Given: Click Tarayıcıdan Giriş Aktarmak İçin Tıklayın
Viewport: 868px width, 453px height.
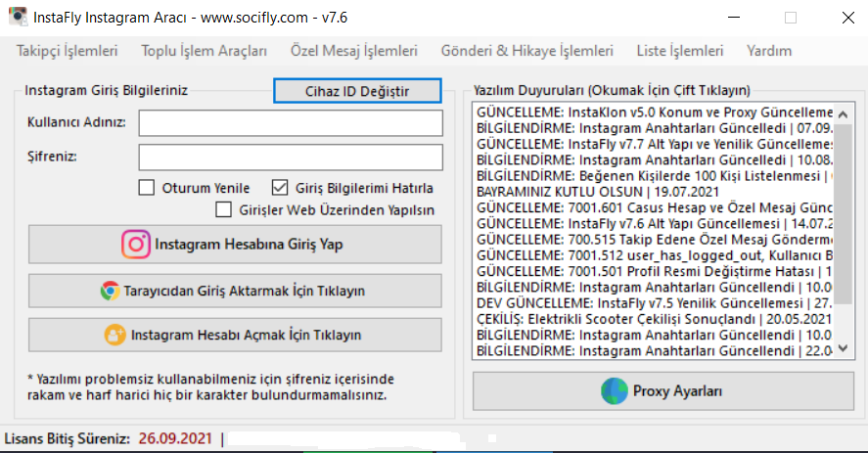Looking at the screenshot, I should click(x=235, y=291).
